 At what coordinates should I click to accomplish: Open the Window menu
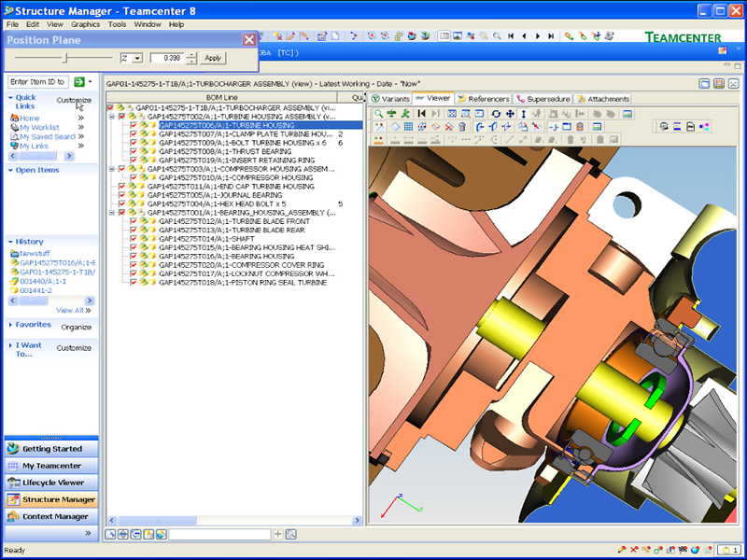click(148, 24)
